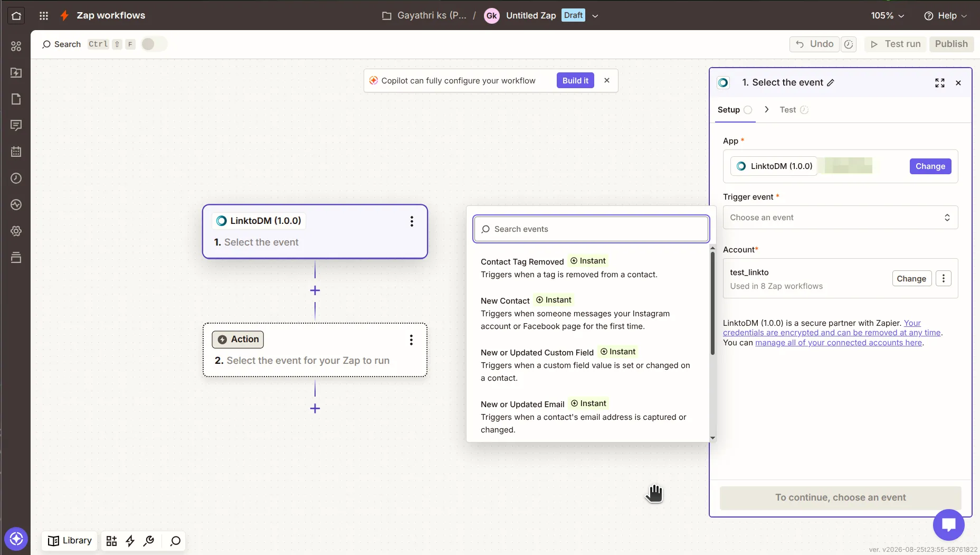Viewport: 980px width, 555px height.
Task: Click the add components grid icon
Action: tap(111, 541)
